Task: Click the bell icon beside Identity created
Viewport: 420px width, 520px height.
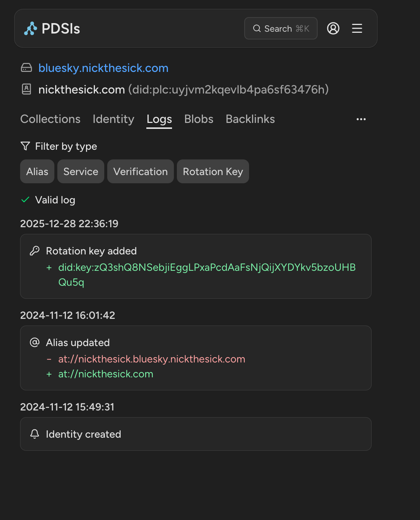Action: coord(35,434)
